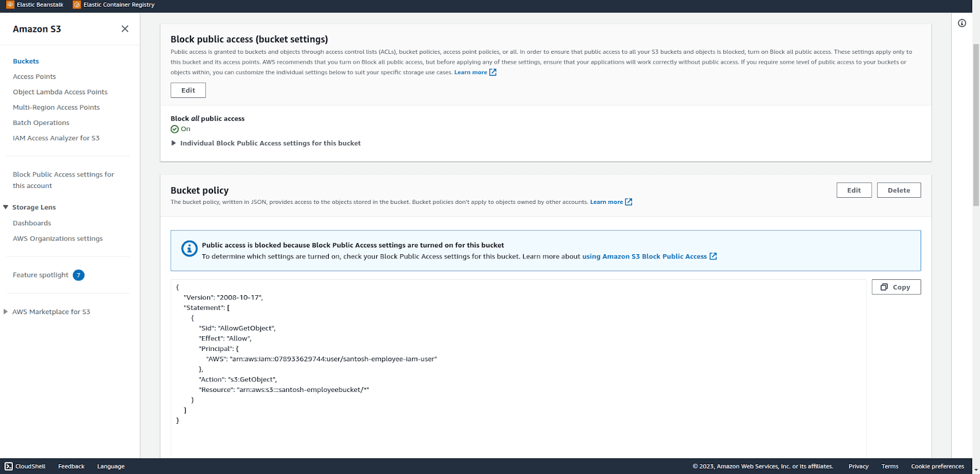Go to Access Points in the sidebar
The height and width of the screenshot is (474, 980).
[x=34, y=77]
